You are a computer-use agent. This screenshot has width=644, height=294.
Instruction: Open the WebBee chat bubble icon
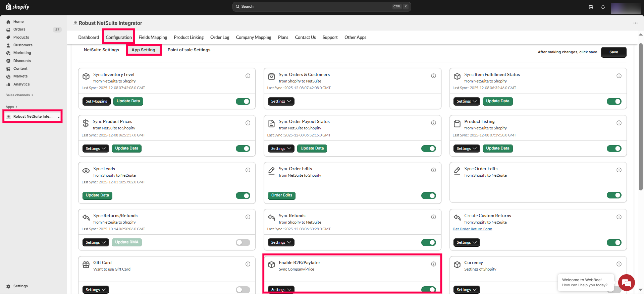coord(626,283)
